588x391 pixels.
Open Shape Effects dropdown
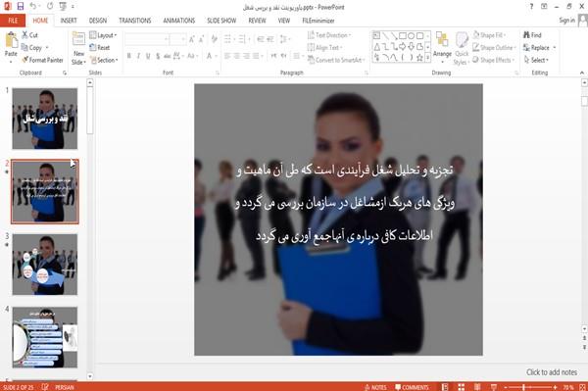tap(493, 60)
